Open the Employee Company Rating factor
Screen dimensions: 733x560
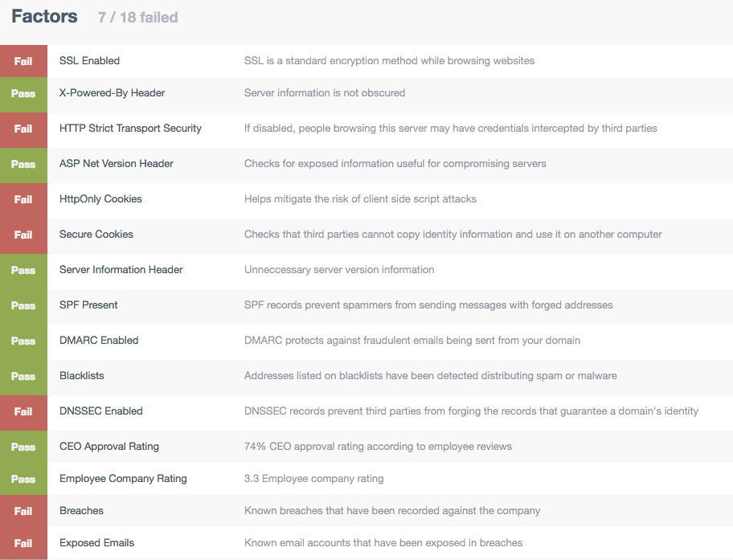pyautogui.click(x=123, y=479)
